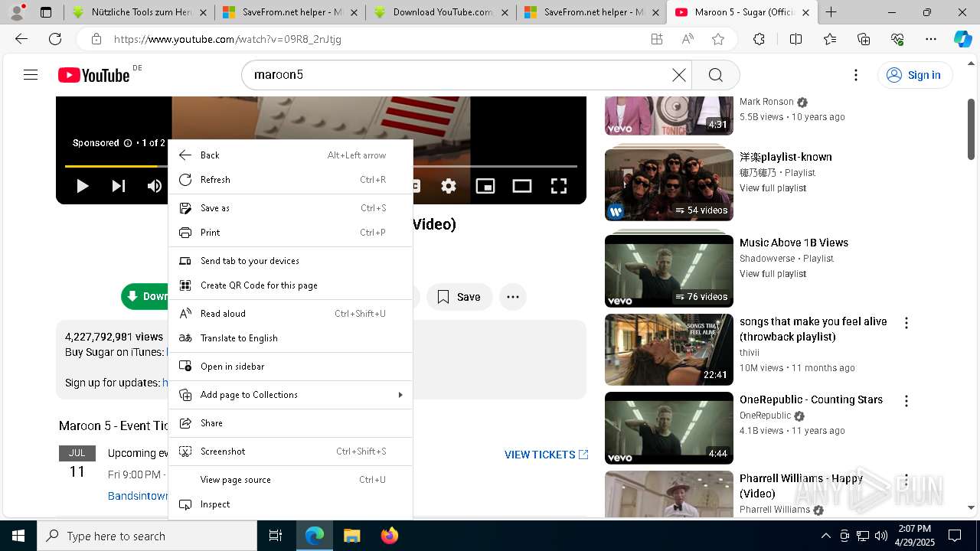Open the Favorites list in the toolbar
The height and width of the screenshot is (551, 980).
coord(830,39)
